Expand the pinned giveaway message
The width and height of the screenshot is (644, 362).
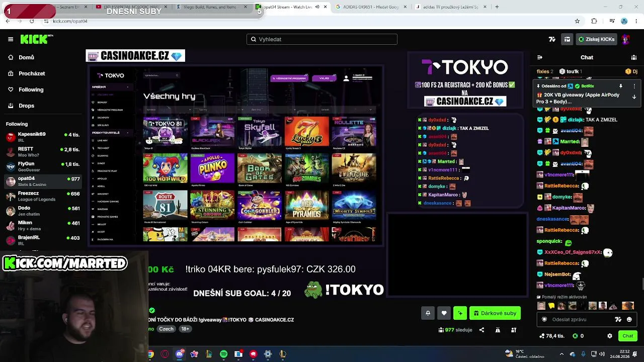(x=634, y=97)
